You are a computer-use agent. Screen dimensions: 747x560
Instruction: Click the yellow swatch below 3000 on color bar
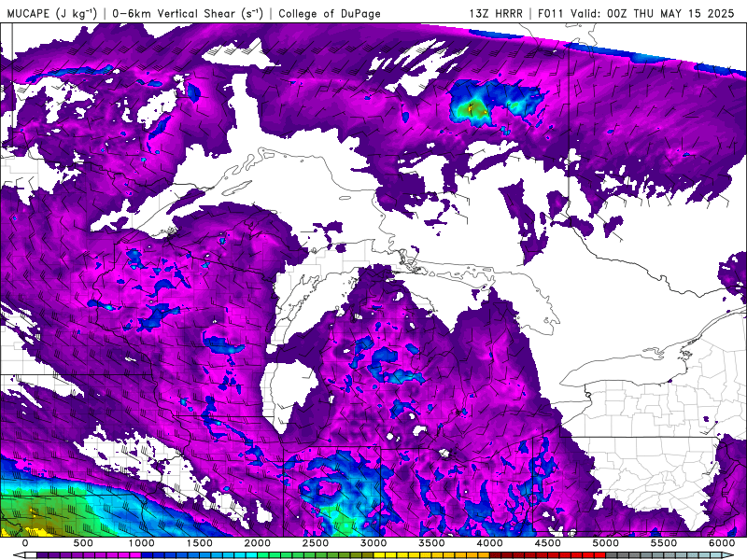(380, 555)
